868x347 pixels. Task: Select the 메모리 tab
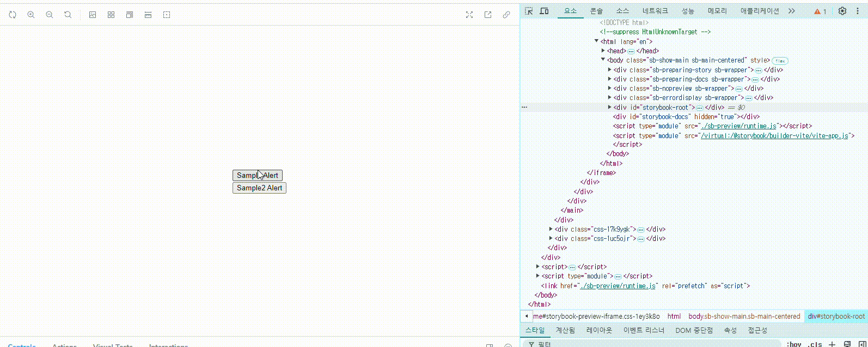717,11
